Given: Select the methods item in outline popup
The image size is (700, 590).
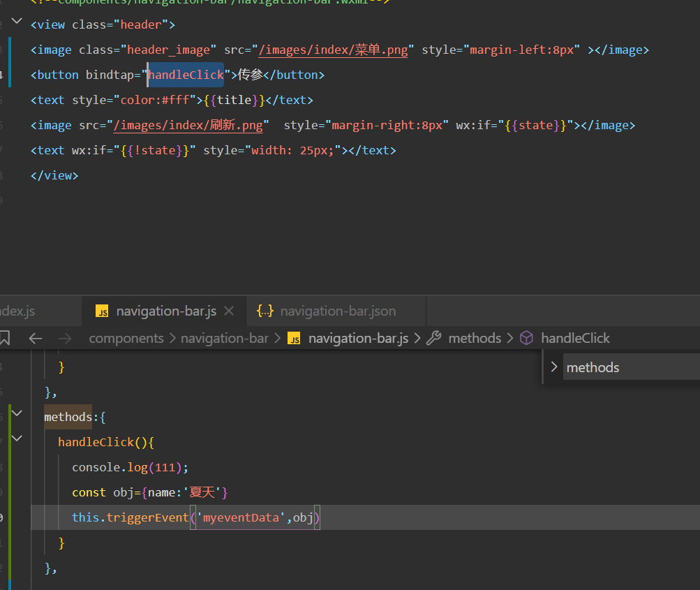Looking at the screenshot, I should (x=631, y=367).
